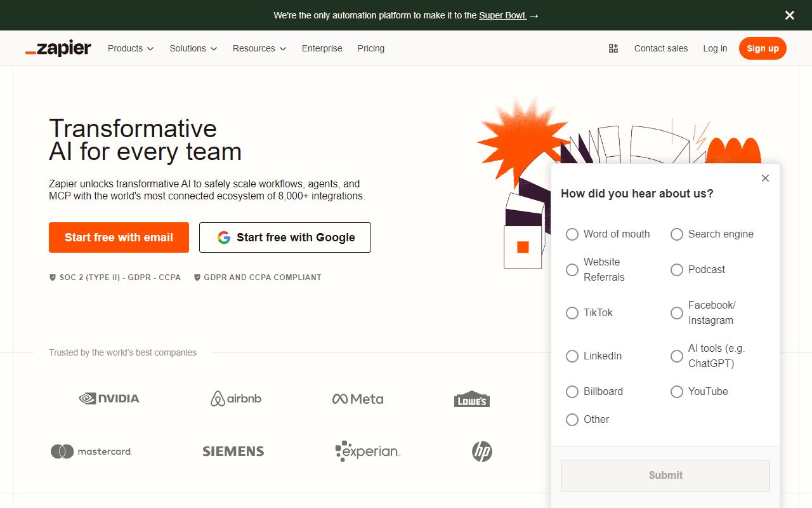Click the SOC 2 compliance shield icon
This screenshot has height=508, width=812.
53,277
